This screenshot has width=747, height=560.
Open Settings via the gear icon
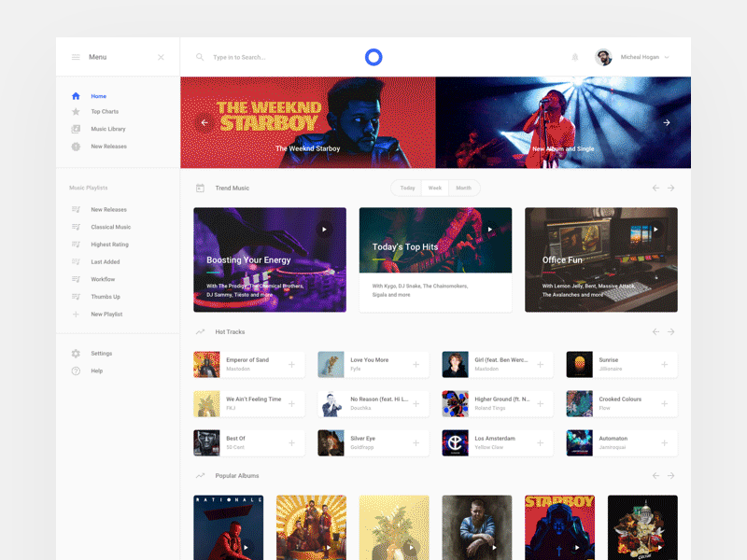pyautogui.click(x=76, y=354)
